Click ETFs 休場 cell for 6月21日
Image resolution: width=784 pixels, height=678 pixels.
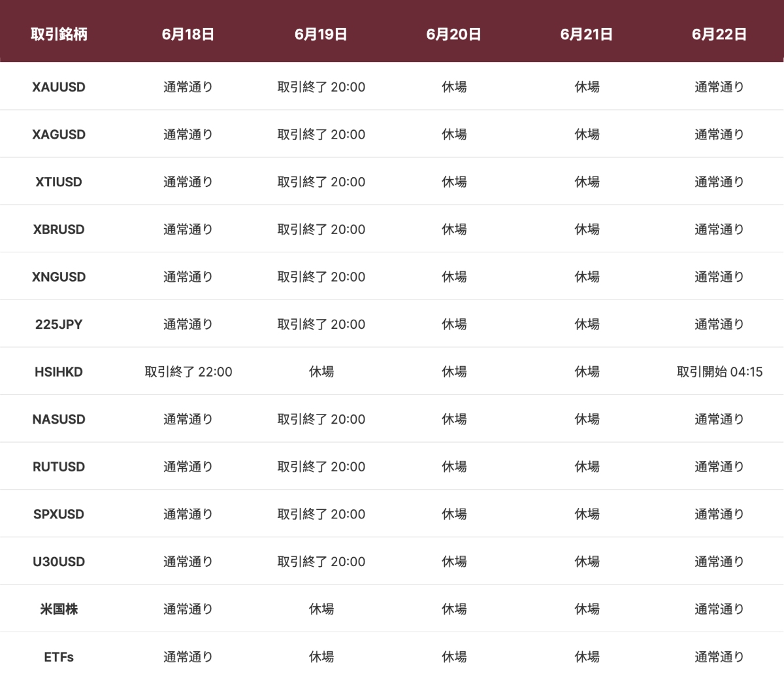pos(587,657)
